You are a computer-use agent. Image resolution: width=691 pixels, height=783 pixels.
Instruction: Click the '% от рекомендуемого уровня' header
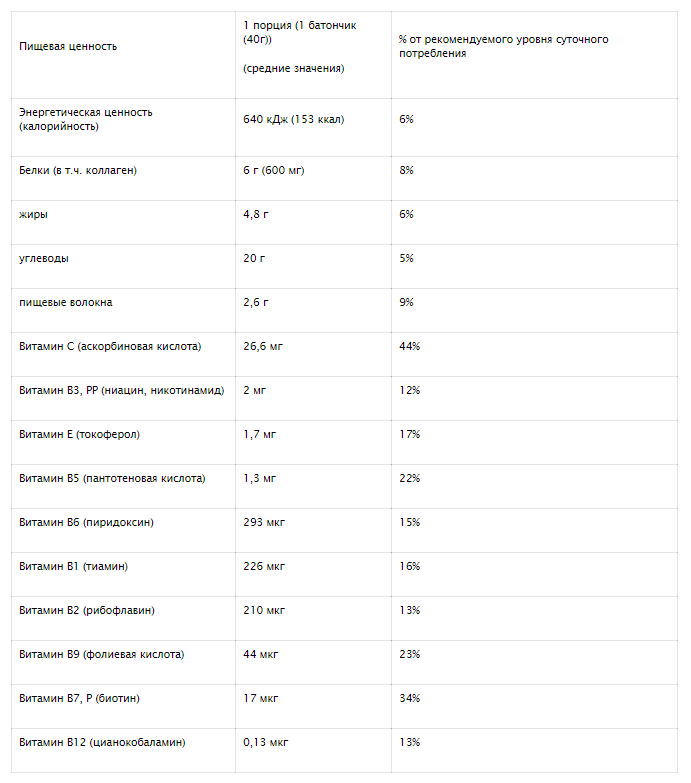pos(503,46)
